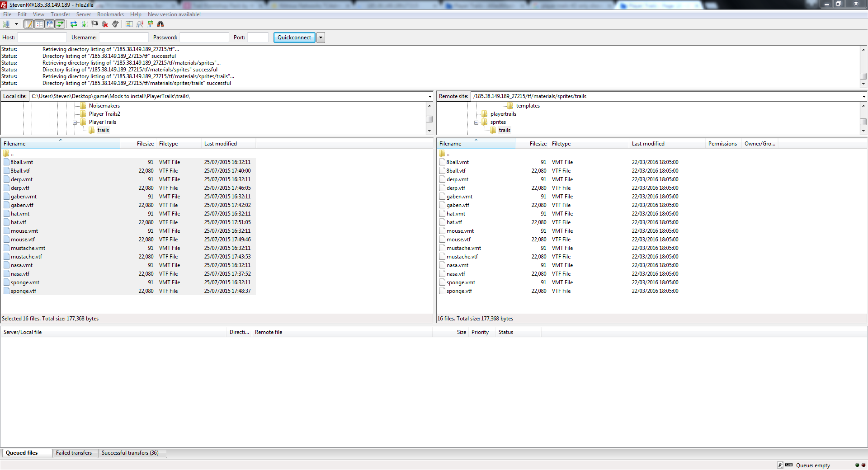Image resolution: width=868 pixels, height=470 pixels.
Task: Focus the Username input field
Action: (124, 38)
